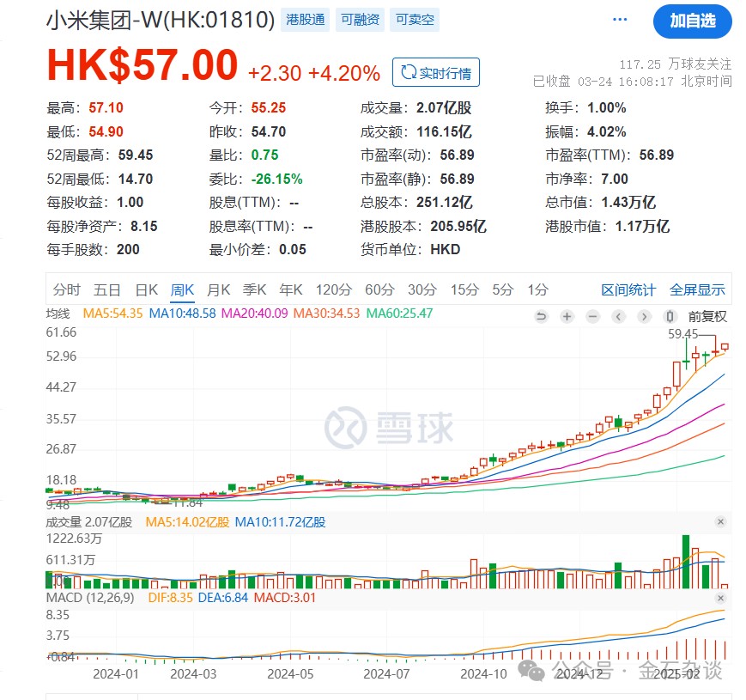
Task: Click the 最低 value 54.90
Action: [x=106, y=131]
